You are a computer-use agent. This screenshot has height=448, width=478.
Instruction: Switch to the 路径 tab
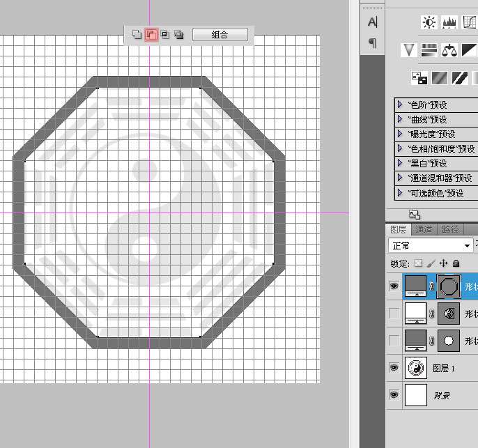click(x=450, y=229)
